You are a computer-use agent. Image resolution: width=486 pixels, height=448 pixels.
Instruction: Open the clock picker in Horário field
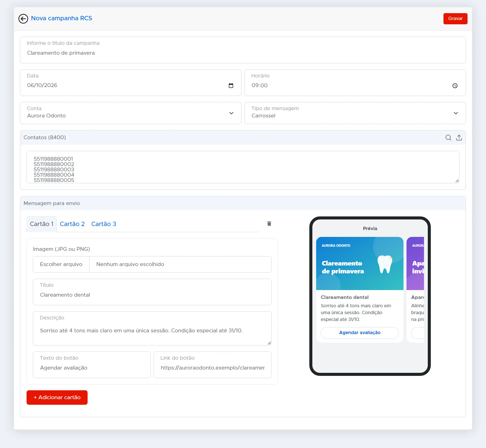coord(455,86)
